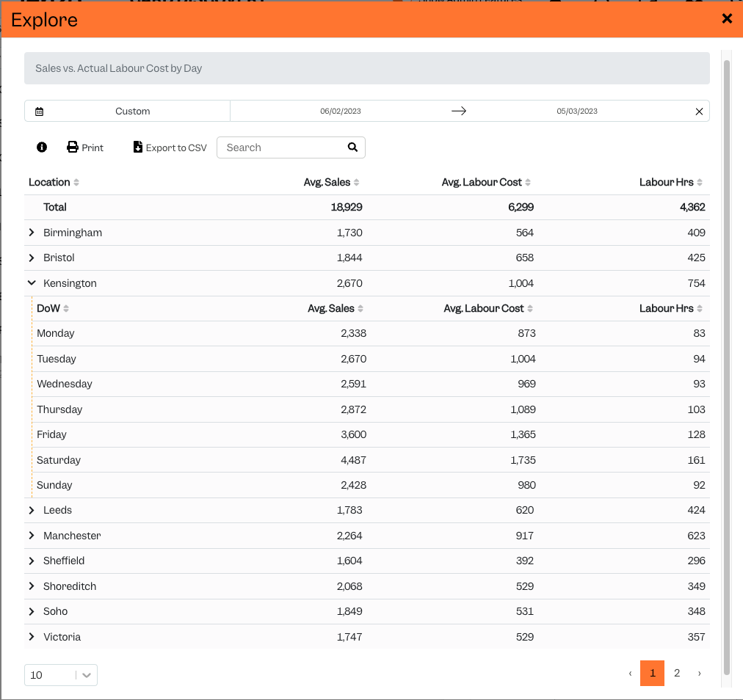Open the calendar icon for date range
This screenshot has height=700, width=743.
click(x=40, y=112)
